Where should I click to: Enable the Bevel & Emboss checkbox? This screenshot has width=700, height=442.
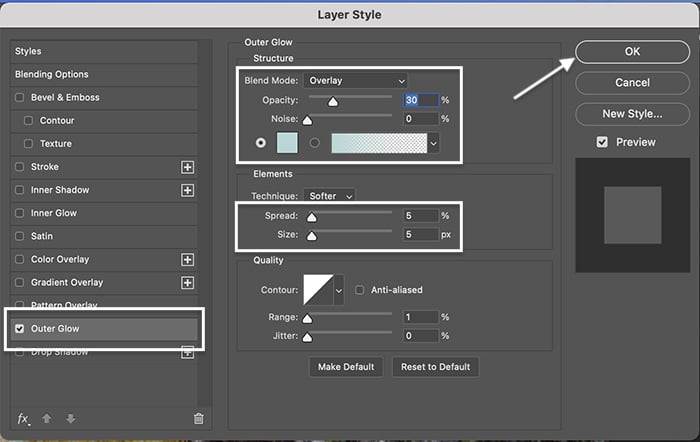[x=20, y=97]
